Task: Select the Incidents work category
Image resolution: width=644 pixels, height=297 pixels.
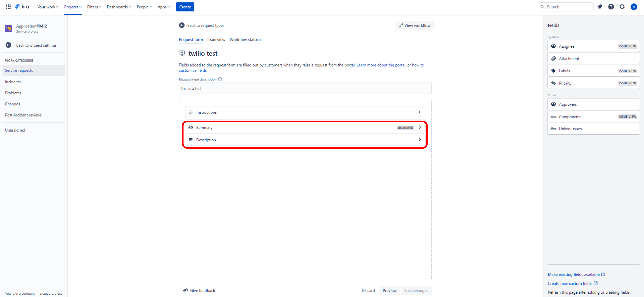Action: pos(13,82)
